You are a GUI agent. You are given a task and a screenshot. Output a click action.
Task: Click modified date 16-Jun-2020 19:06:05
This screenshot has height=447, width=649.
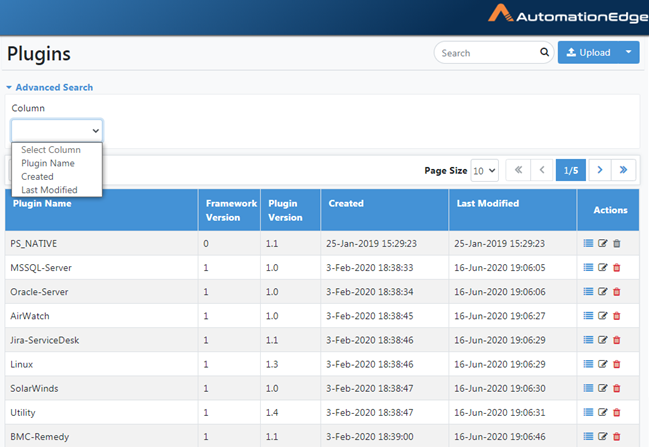[x=500, y=267]
